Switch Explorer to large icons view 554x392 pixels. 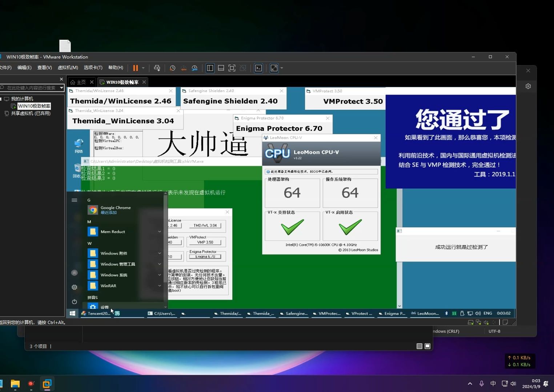[427, 346]
